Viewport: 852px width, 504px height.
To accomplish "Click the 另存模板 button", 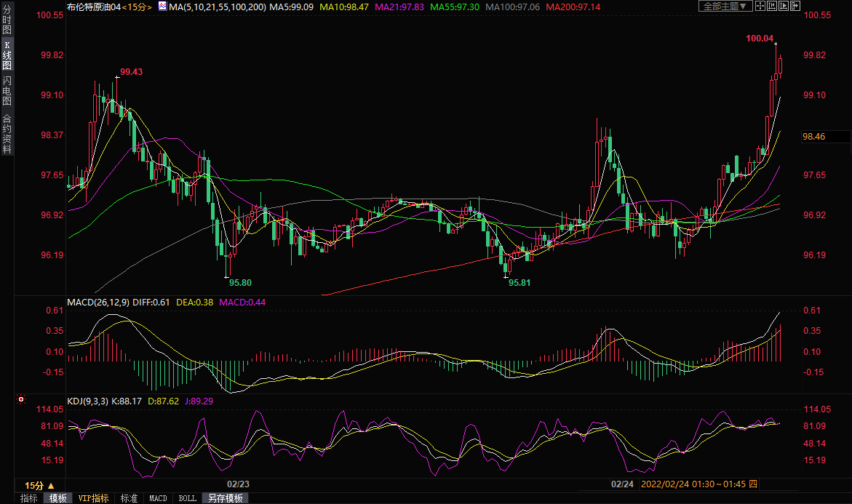I will pyautogui.click(x=224, y=498).
